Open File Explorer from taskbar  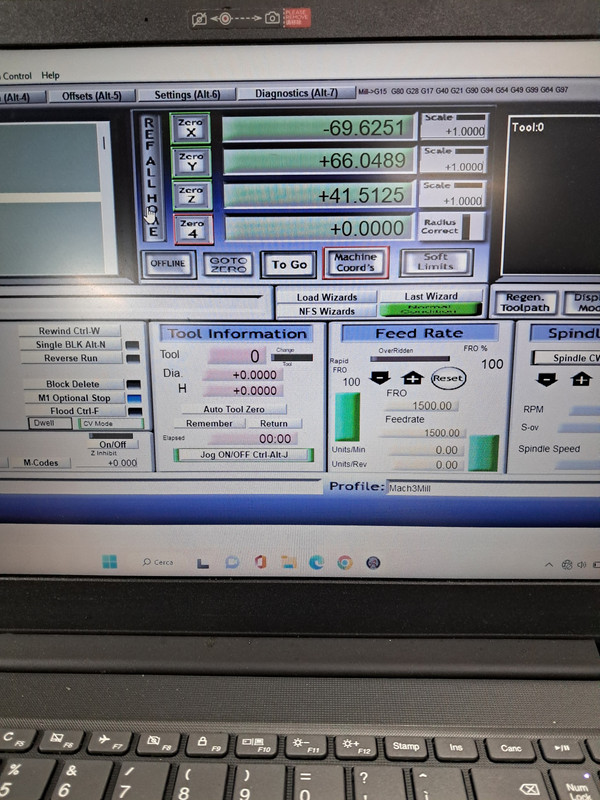click(x=289, y=562)
